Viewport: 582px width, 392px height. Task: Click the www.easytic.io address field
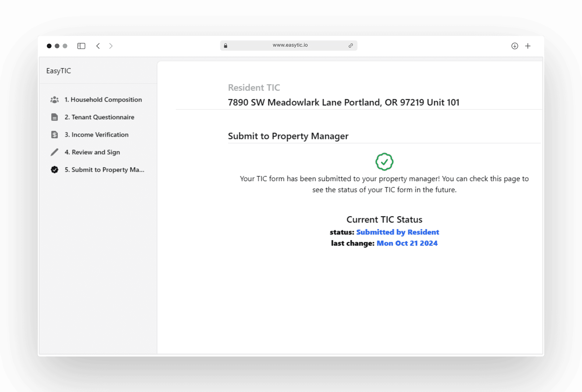click(290, 45)
